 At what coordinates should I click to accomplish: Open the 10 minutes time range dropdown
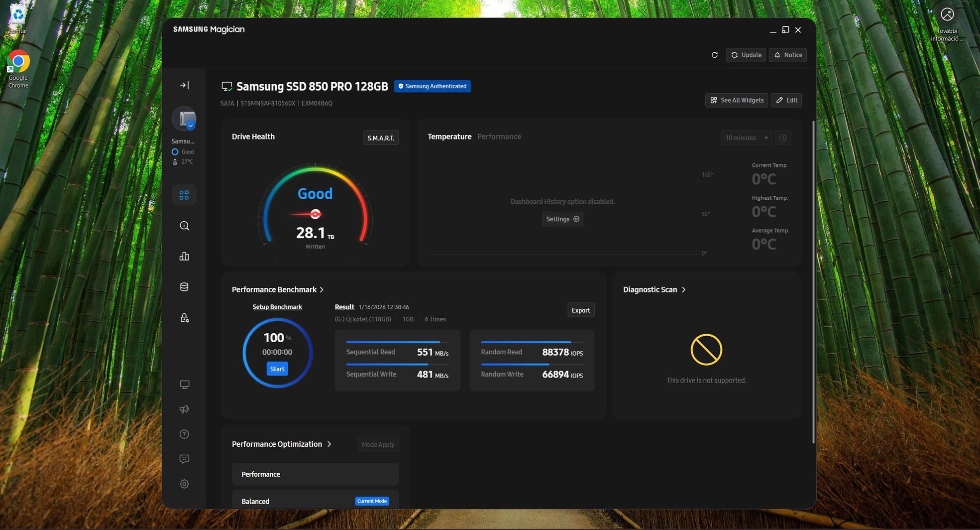pos(747,137)
